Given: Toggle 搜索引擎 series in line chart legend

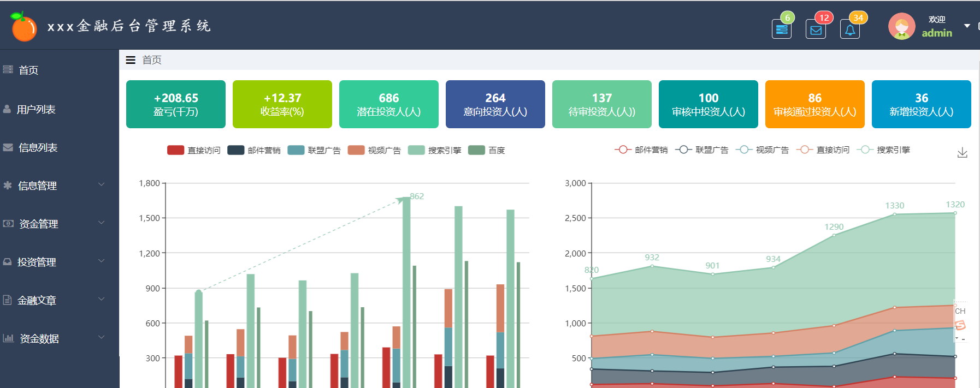Looking at the screenshot, I should 884,150.
